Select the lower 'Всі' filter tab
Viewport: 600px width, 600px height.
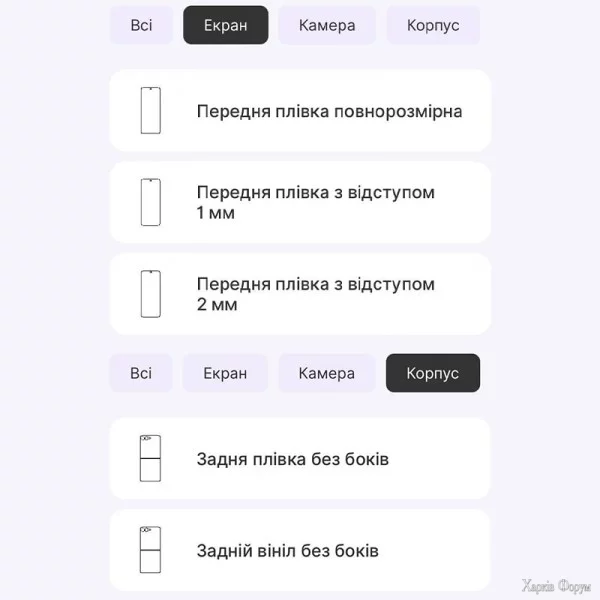(141, 373)
